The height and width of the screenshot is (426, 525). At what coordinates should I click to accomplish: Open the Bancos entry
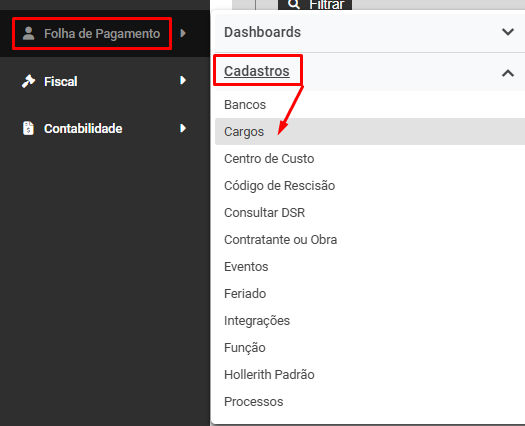click(x=245, y=105)
